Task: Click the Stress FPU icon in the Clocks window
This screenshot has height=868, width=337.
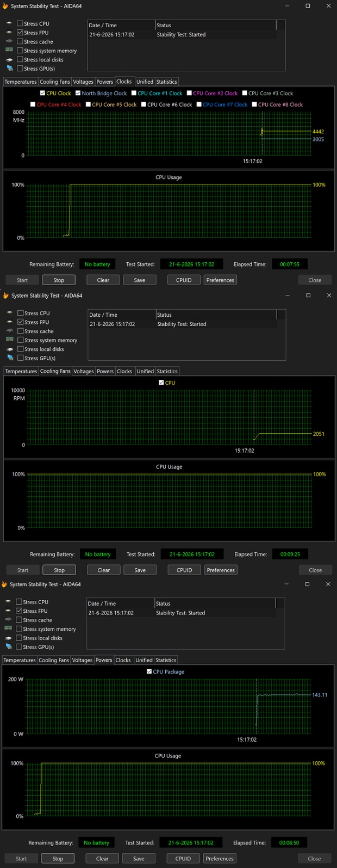Action: coord(9,33)
